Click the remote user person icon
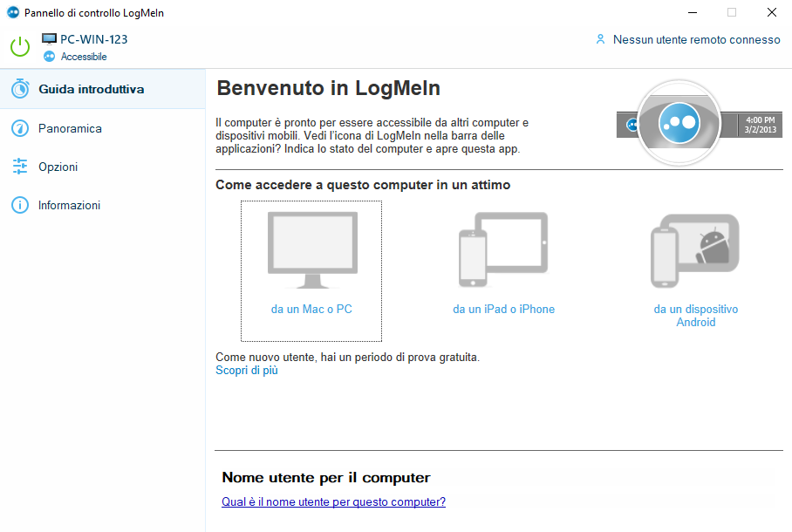The image size is (792, 532). [600, 39]
